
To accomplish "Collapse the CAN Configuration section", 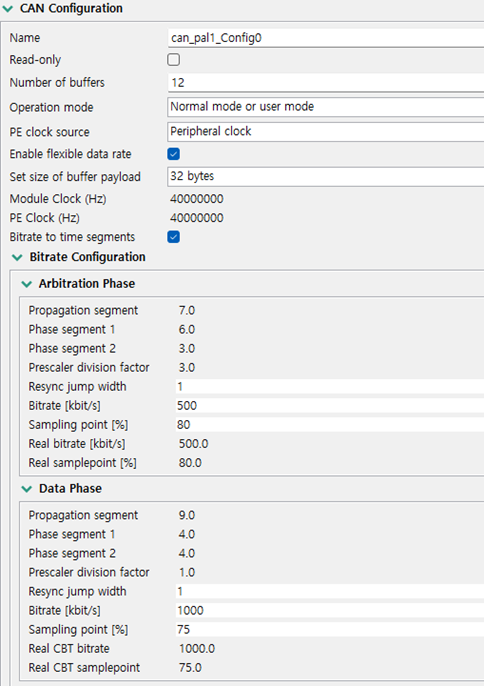I will (x=8, y=9).
